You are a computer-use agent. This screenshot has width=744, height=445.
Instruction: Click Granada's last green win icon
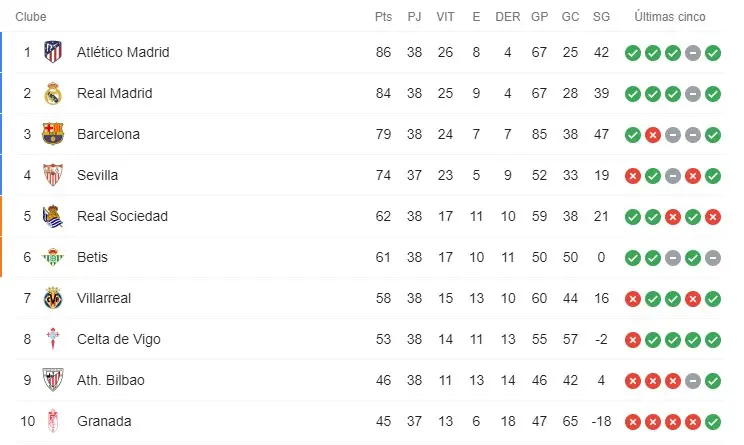tap(713, 421)
